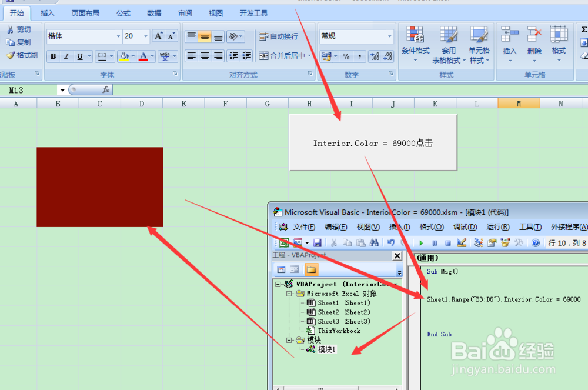
Task: Switch to the 页面布局 ribbon tab
Action: coord(85,14)
